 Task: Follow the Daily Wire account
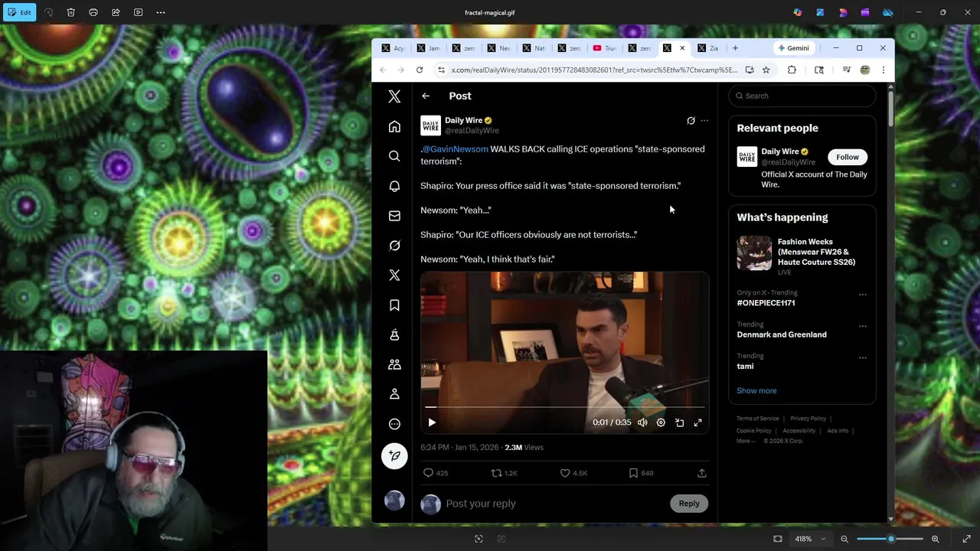[848, 157]
